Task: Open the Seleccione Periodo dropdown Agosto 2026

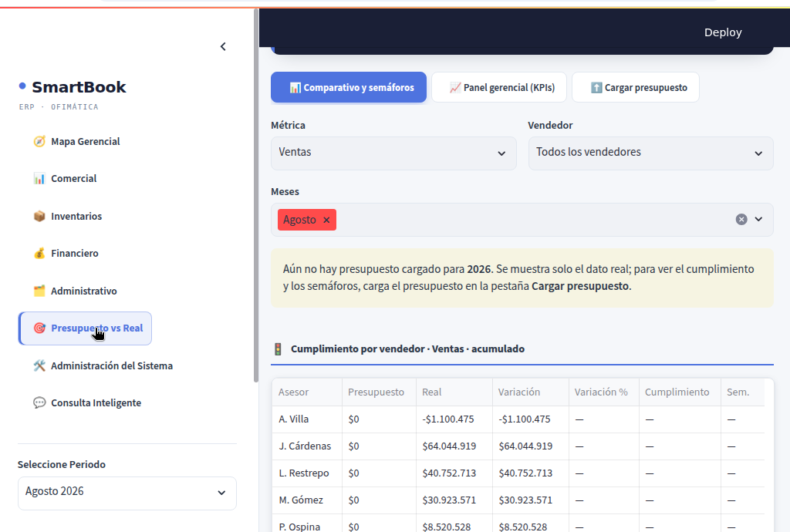Action: 127,493
